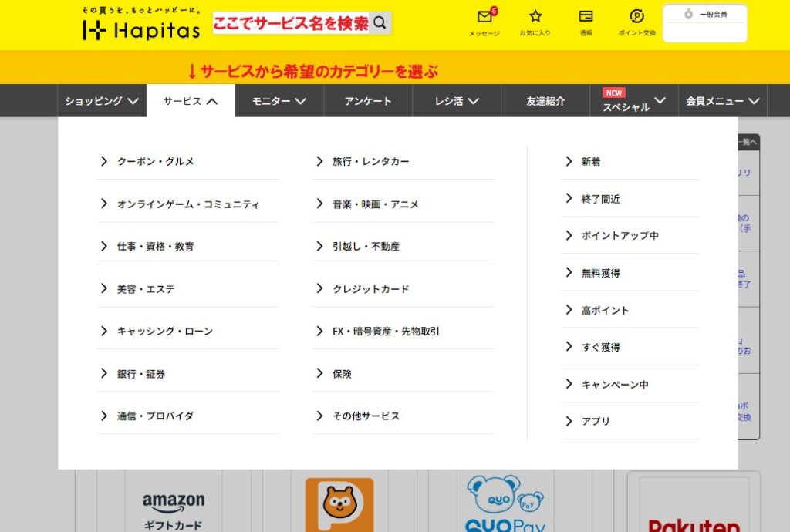Click the orange bear point icon
The image size is (790, 532).
coord(339,505)
